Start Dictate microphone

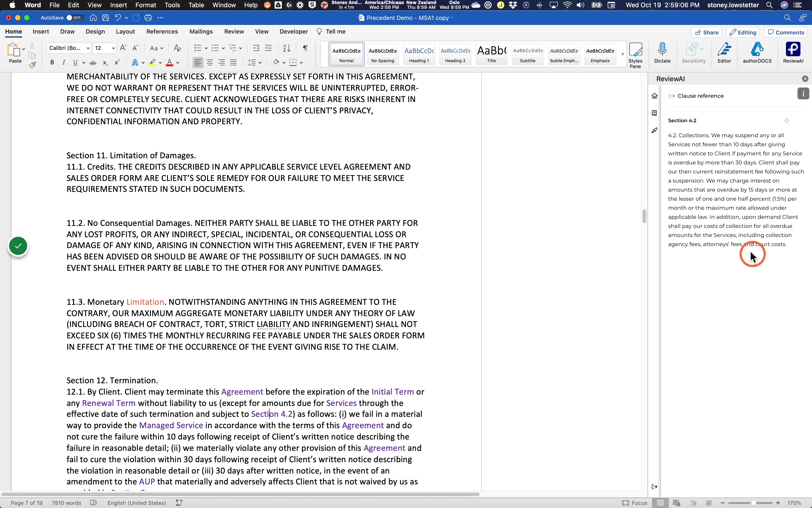point(662,53)
